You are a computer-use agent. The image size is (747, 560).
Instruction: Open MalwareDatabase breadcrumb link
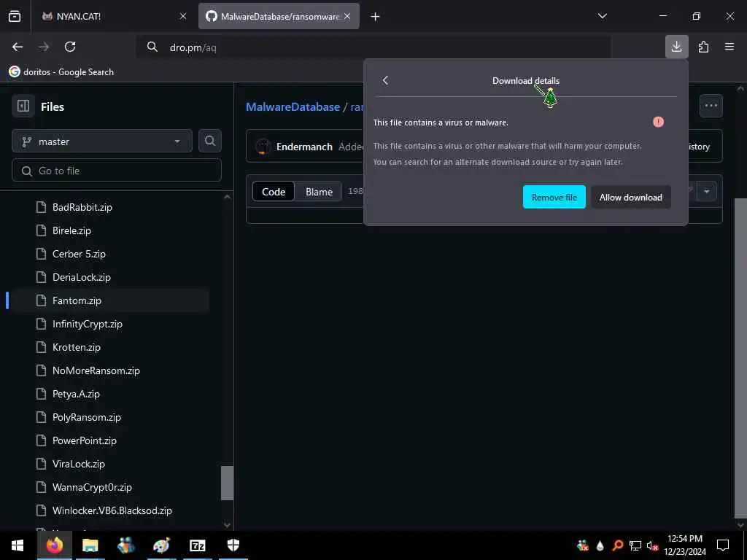pos(293,106)
